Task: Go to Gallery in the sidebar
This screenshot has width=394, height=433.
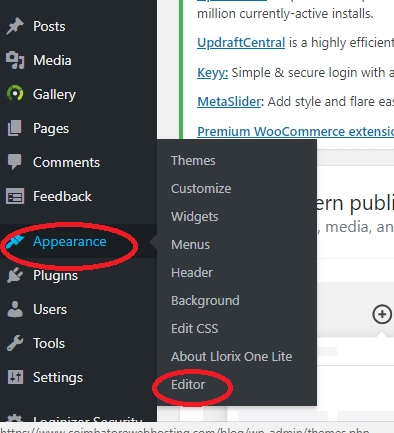Action: point(54,94)
